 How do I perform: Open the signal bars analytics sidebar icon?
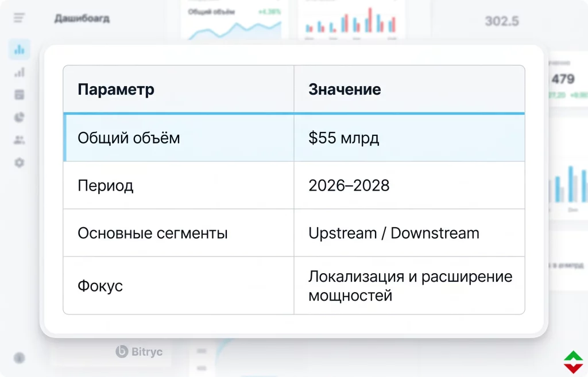click(x=20, y=72)
